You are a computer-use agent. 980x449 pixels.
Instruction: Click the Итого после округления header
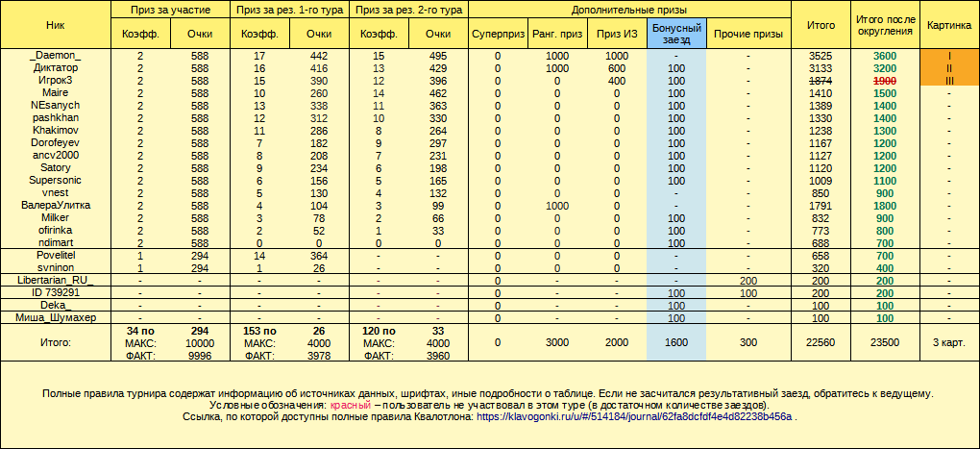pyautogui.click(x=885, y=25)
